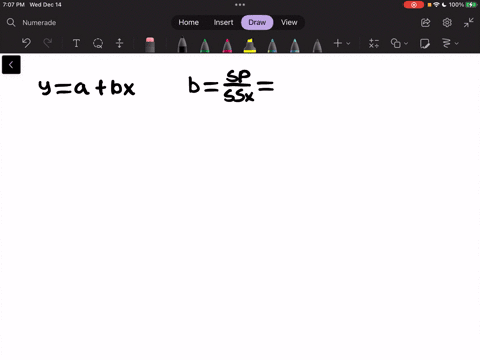The height and width of the screenshot is (360, 480).
Task: Expand the Shapes dropdown arrow
Action: 406,43
